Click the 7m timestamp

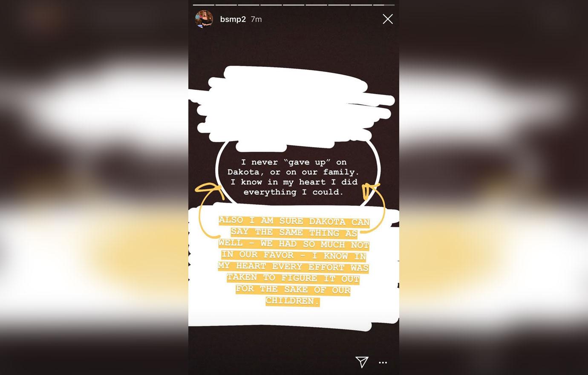(x=256, y=19)
